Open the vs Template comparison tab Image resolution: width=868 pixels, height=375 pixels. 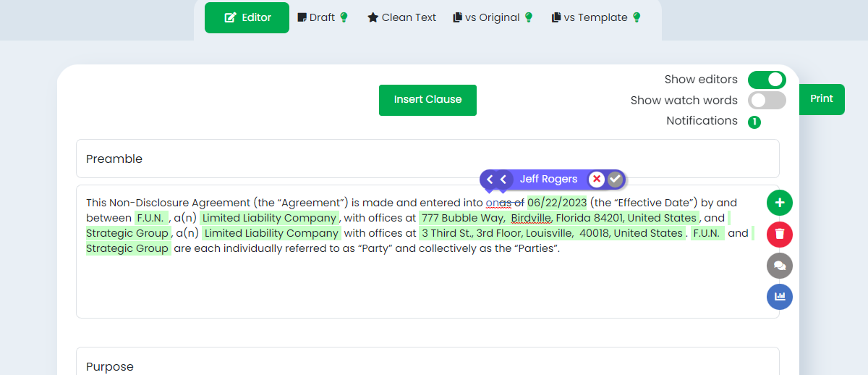tap(596, 17)
